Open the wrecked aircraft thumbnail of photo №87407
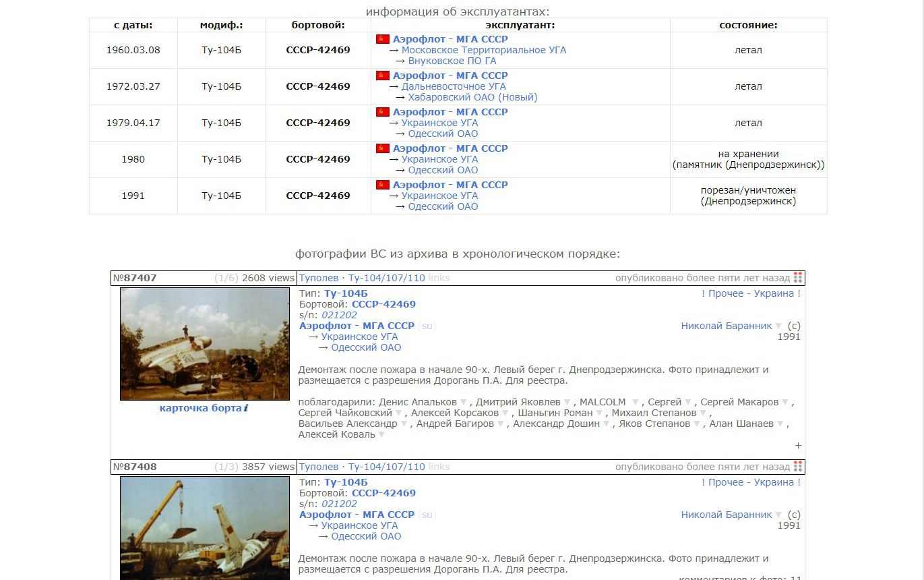 pyautogui.click(x=204, y=344)
